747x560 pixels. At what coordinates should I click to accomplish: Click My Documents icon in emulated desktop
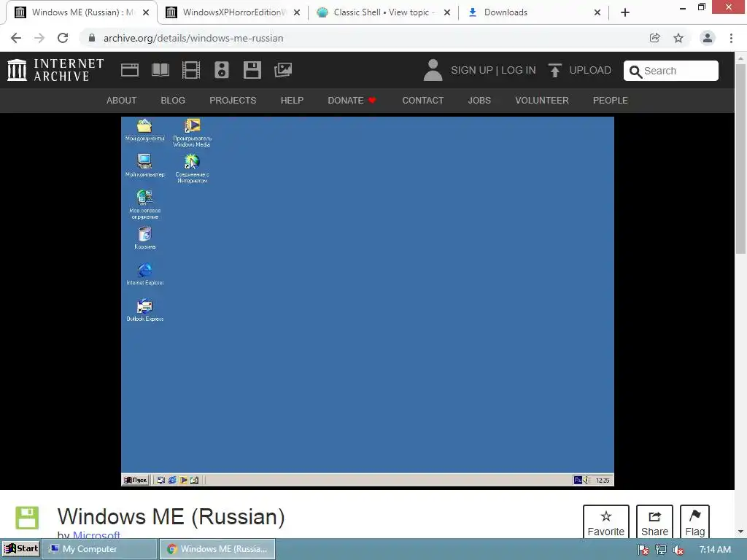144,130
